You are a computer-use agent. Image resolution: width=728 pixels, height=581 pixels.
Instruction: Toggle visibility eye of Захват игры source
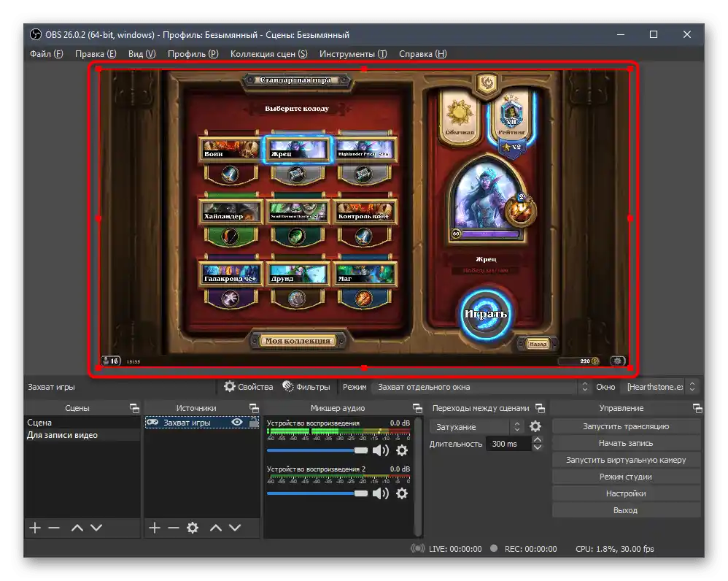[237, 422]
